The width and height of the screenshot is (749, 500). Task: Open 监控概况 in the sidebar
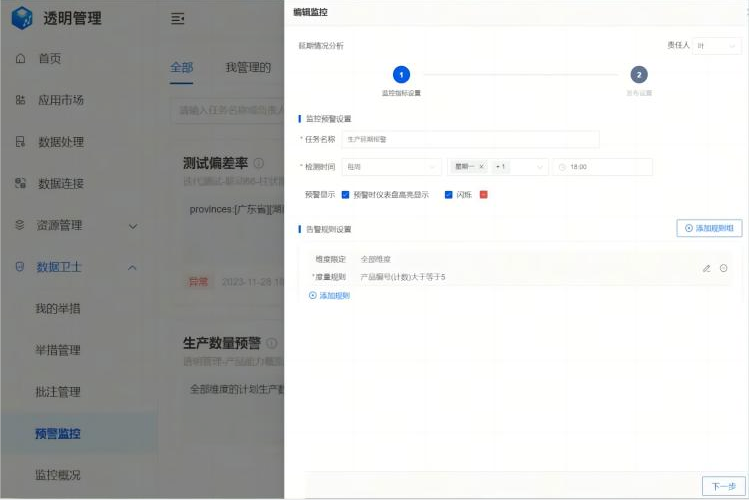58,475
